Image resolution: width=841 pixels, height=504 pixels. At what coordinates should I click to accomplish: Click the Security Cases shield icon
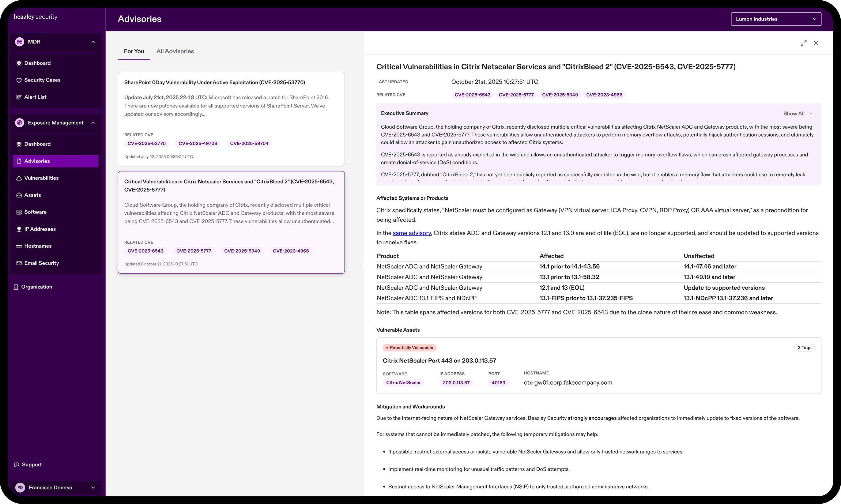19,80
